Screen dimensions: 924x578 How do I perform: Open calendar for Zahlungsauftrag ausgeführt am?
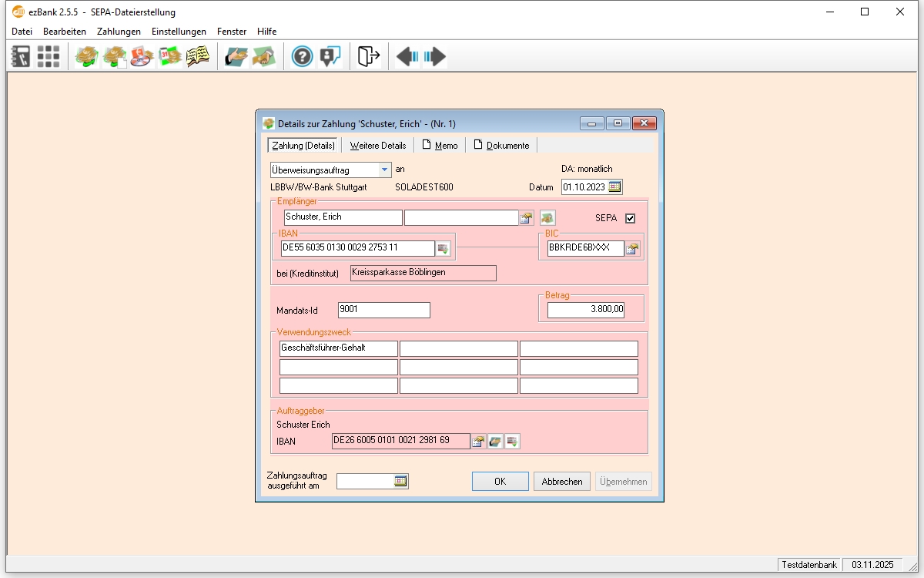click(400, 481)
